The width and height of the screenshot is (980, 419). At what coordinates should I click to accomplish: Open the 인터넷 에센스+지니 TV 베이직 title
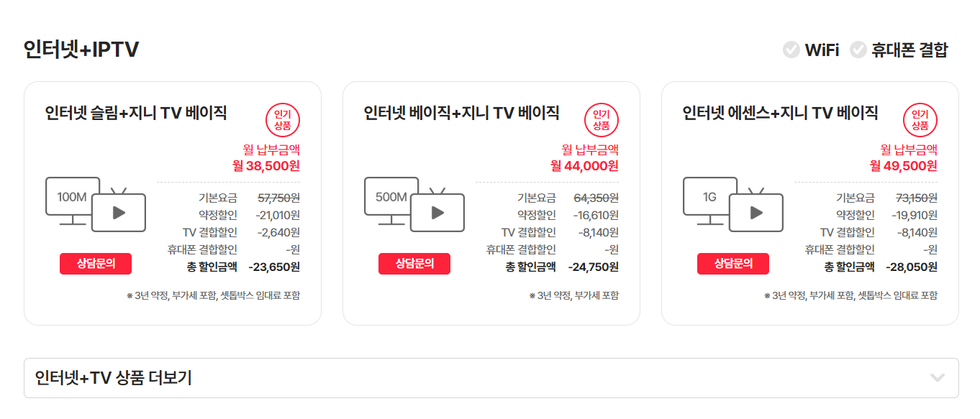tap(780, 113)
